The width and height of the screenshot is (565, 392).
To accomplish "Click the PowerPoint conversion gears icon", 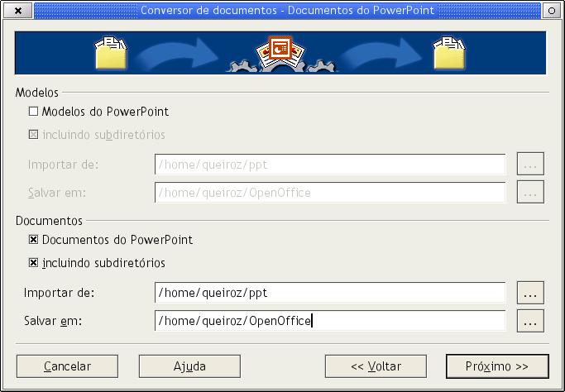I will point(280,54).
